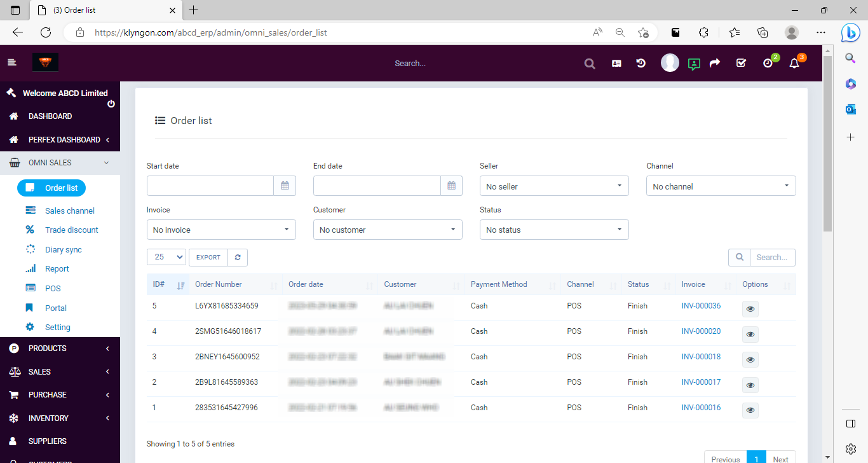This screenshot has width=868, height=463.
Task: Focus the table Search... field
Action: 773,257
